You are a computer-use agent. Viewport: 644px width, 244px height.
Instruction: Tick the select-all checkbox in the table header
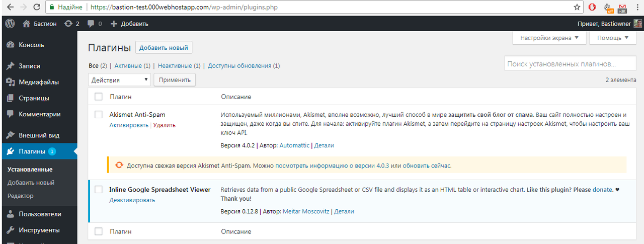click(99, 97)
